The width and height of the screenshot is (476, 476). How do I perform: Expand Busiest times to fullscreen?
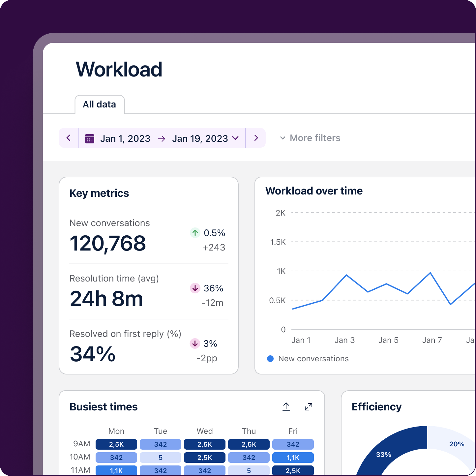(309, 407)
